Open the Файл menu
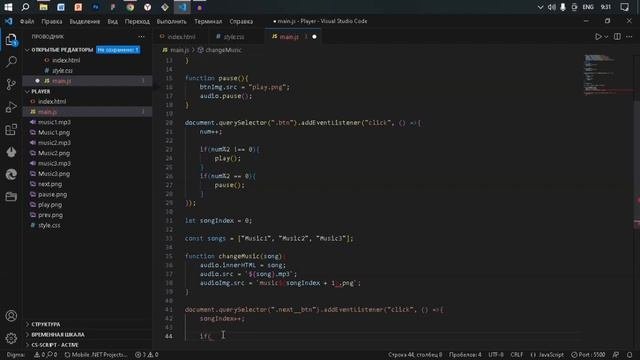The height and width of the screenshot is (360, 640). (27, 21)
